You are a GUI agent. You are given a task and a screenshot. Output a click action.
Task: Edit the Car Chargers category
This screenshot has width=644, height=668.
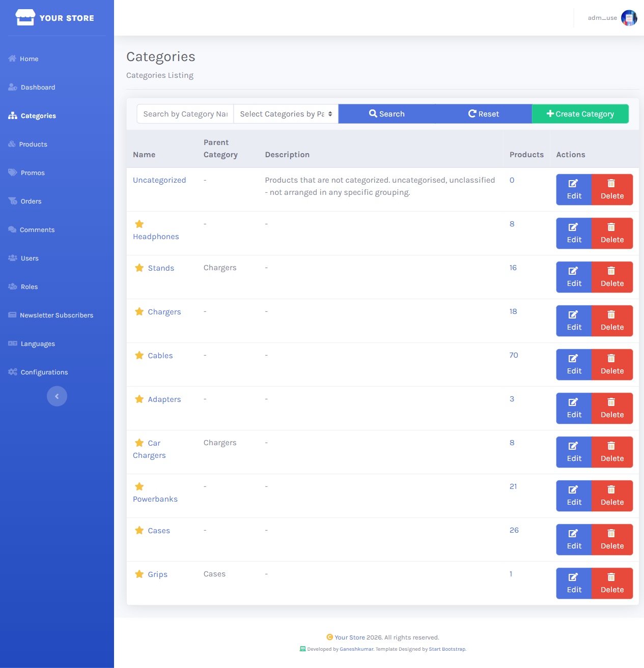[574, 452]
